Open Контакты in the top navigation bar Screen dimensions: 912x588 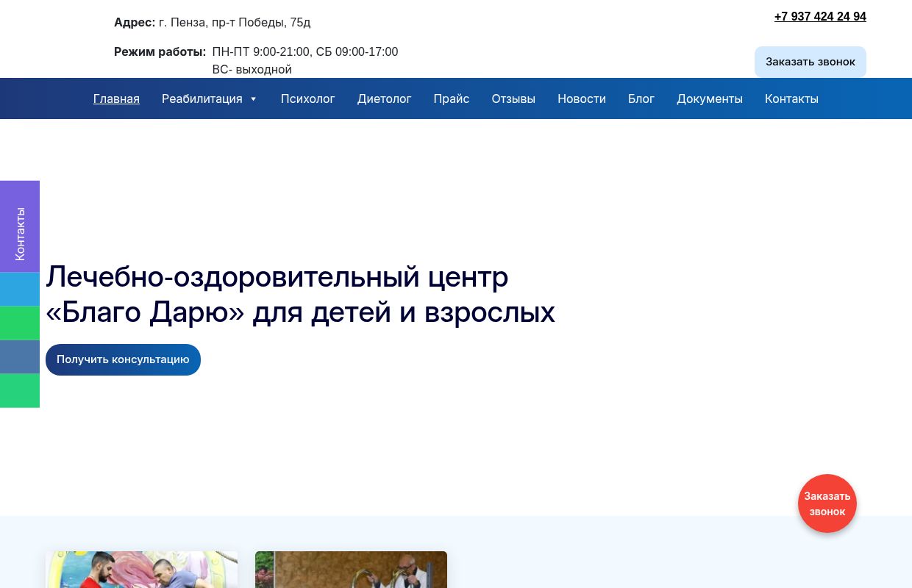(x=791, y=98)
